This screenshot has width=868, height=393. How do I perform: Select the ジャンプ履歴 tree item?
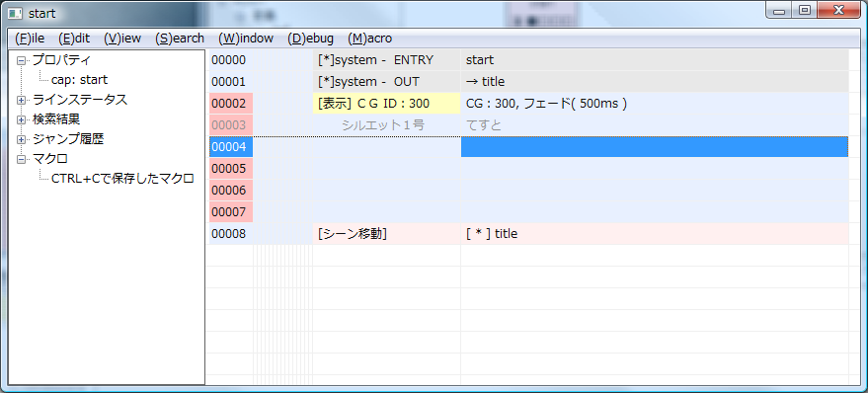67,139
